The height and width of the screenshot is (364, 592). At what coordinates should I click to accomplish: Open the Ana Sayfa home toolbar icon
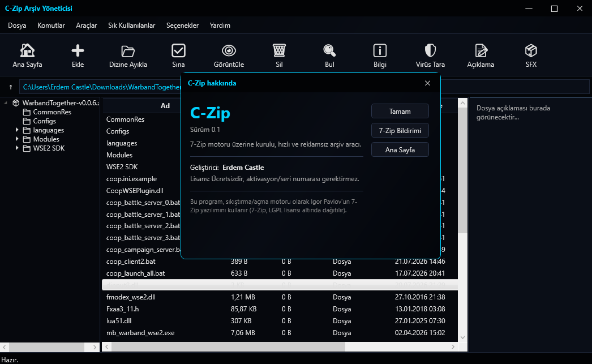click(27, 50)
